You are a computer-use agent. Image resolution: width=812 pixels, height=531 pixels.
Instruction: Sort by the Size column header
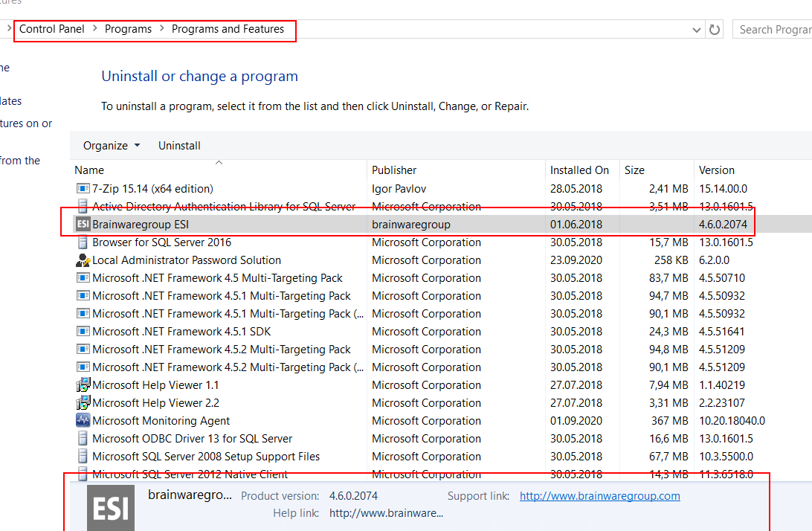click(657, 170)
